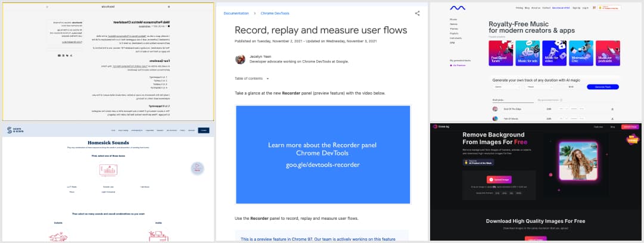Click the Pricing link in the music site header

[519, 8]
